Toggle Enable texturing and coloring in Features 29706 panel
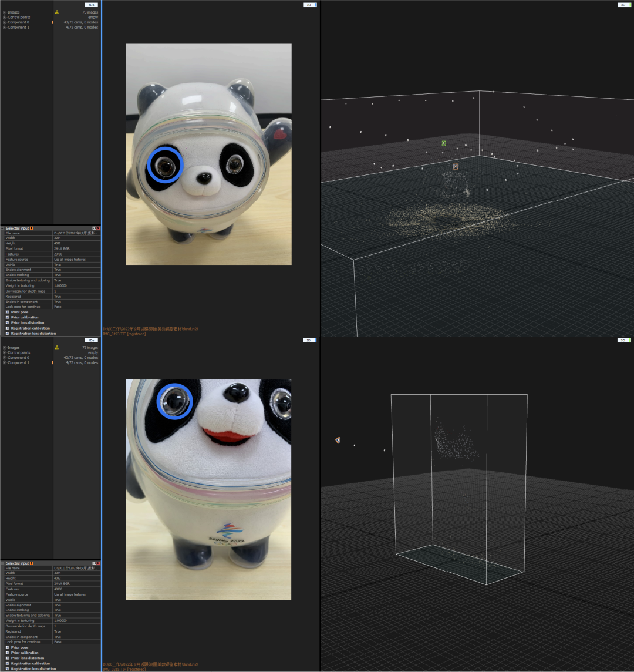The image size is (634, 672). click(77, 280)
